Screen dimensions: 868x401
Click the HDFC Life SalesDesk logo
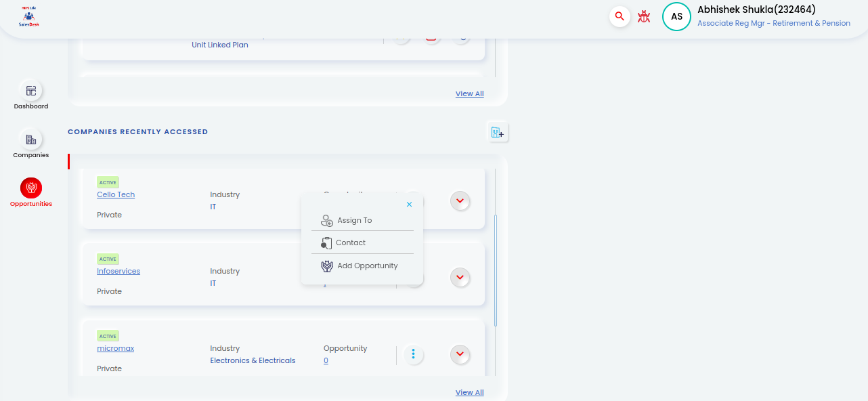pos(29,16)
